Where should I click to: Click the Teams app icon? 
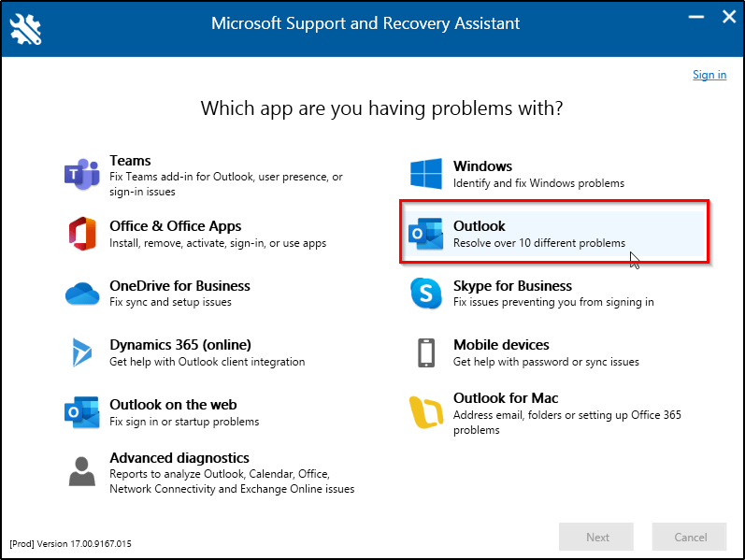coord(82,175)
